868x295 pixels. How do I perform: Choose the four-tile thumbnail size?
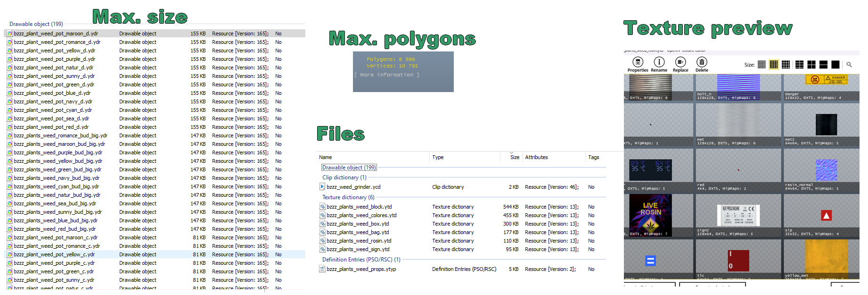click(811, 65)
